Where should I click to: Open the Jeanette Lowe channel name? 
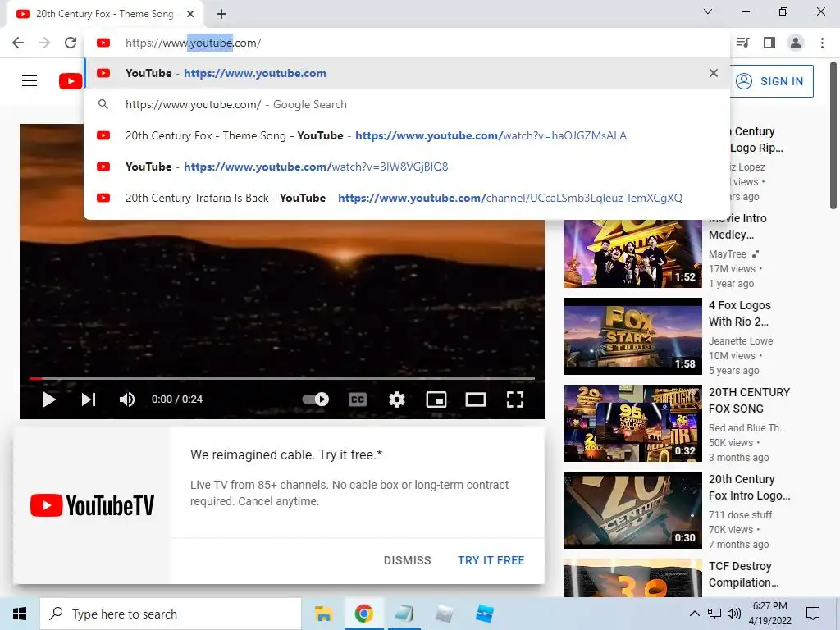coord(741,340)
